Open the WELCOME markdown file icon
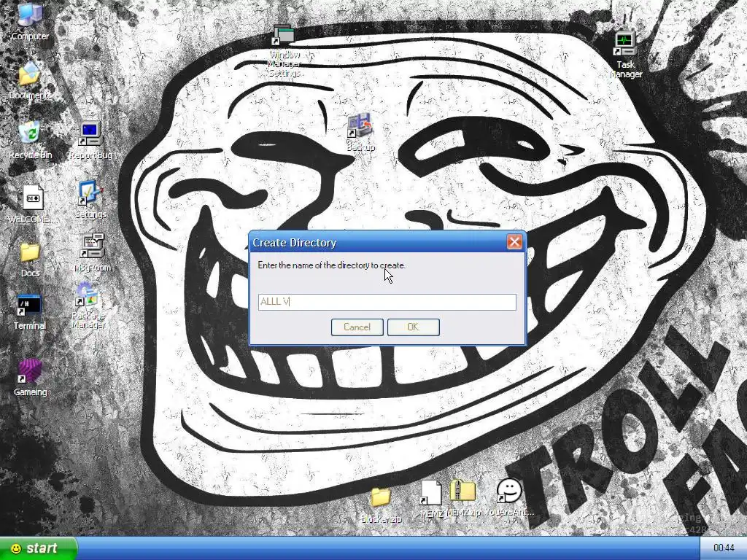This screenshot has width=747, height=560. pyautogui.click(x=31, y=204)
